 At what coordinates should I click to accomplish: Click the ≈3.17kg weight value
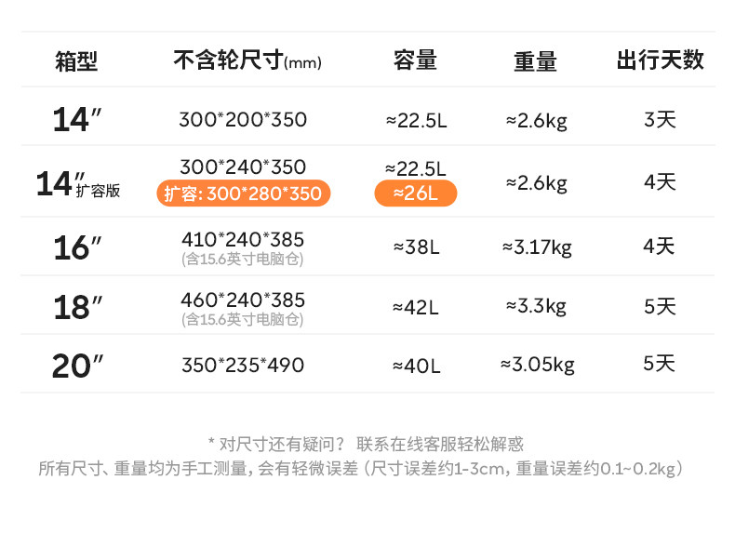(537, 247)
